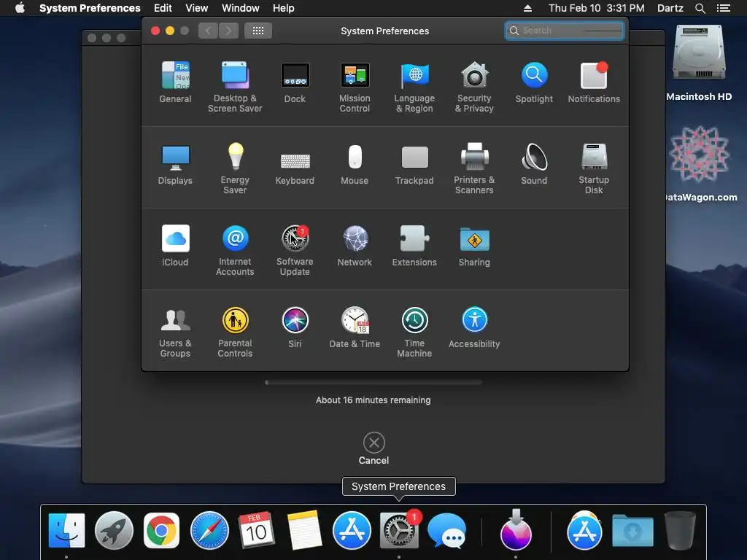Open Language & Region preferences
Image resolution: width=747 pixels, height=560 pixels.
[x=414, y=87]
